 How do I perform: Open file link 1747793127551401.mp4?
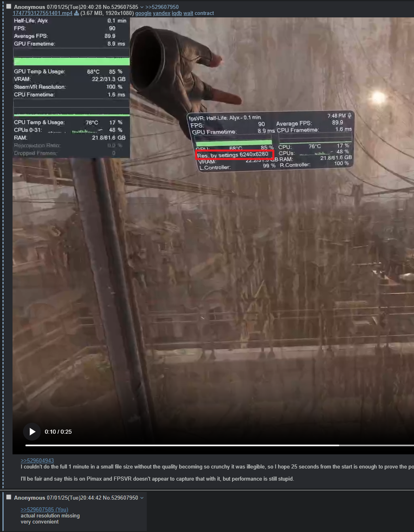42,13
